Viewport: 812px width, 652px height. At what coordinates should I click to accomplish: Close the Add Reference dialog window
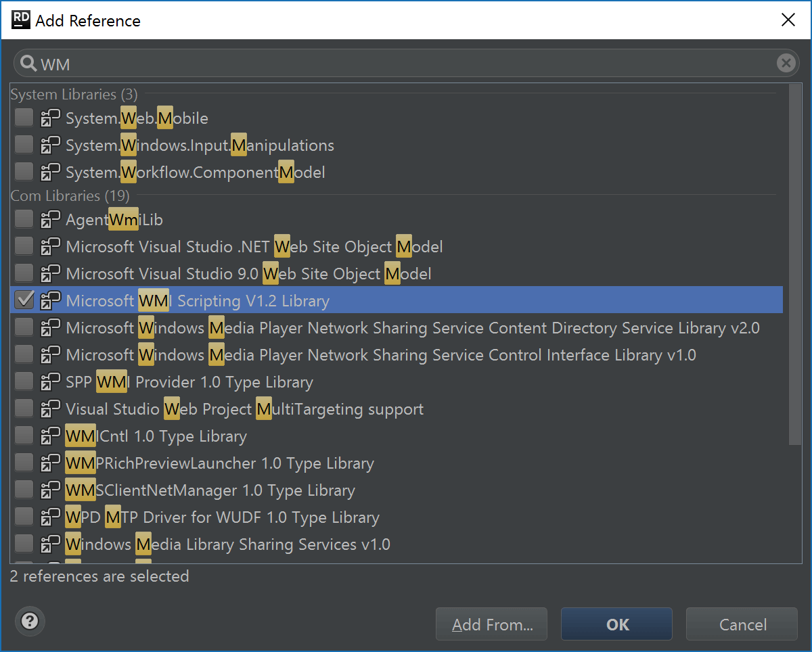(x=788, y=20)
